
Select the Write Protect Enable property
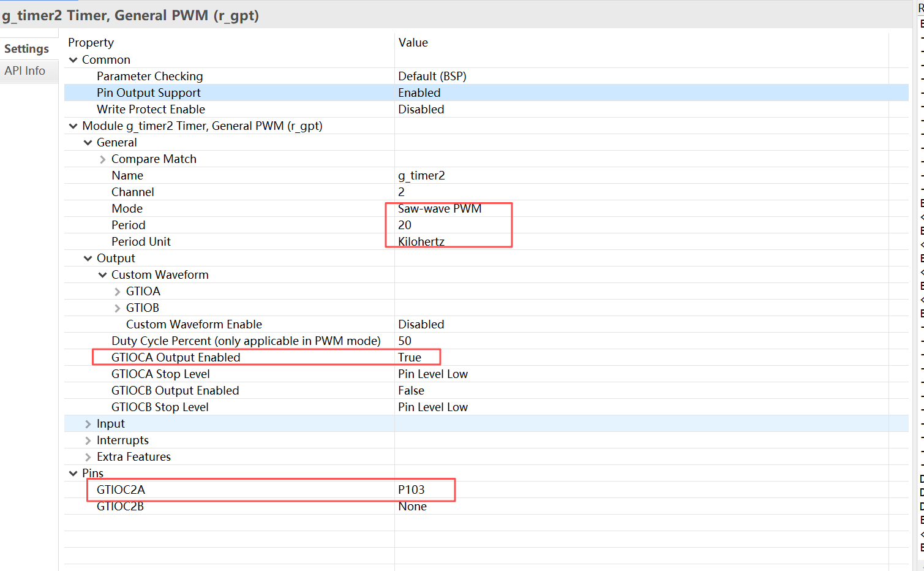151,109
